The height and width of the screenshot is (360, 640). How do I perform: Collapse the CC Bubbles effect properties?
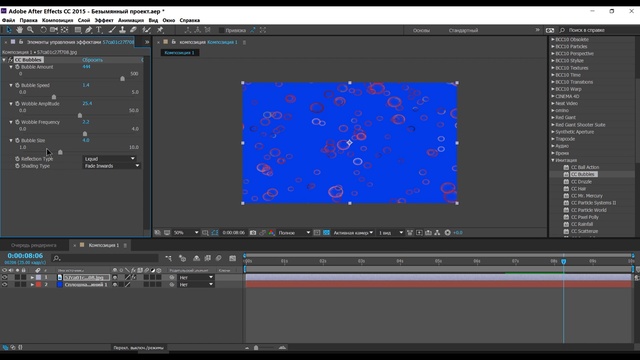tap(4, 60)
